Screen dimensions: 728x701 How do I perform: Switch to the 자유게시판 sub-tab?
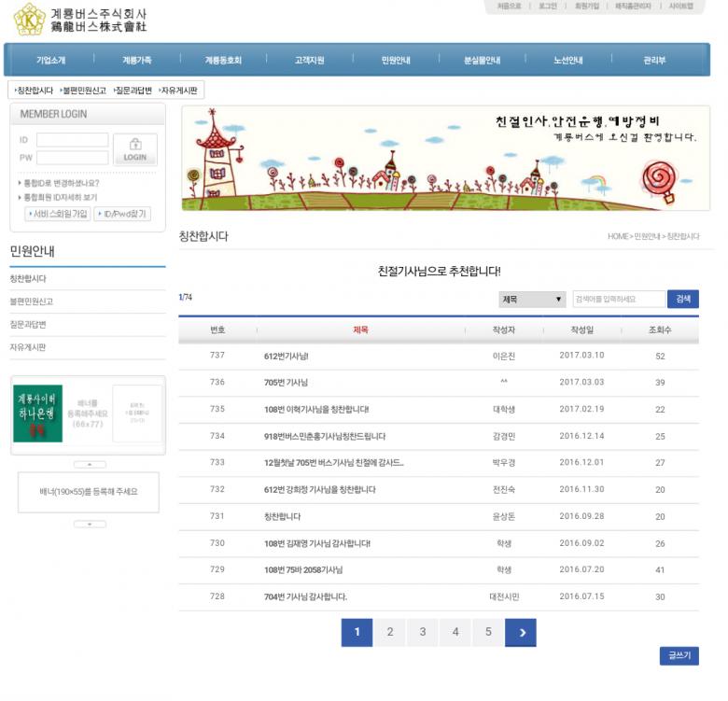(178, 91)
